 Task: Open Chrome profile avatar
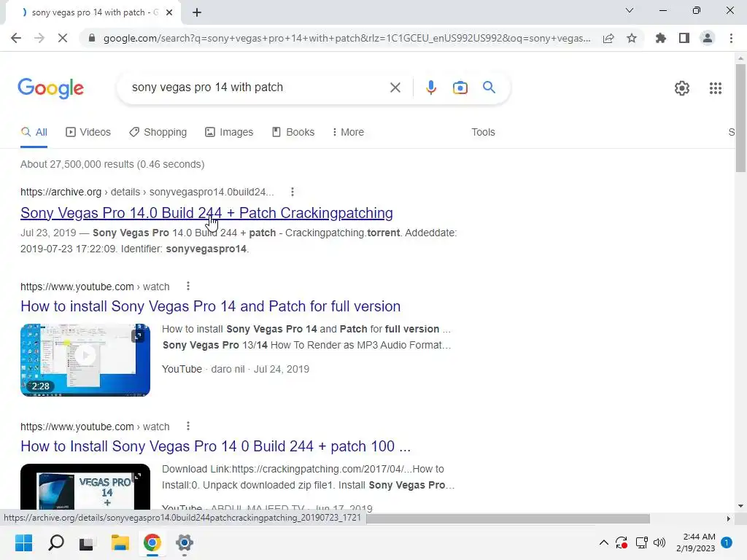tap(708, 38)
